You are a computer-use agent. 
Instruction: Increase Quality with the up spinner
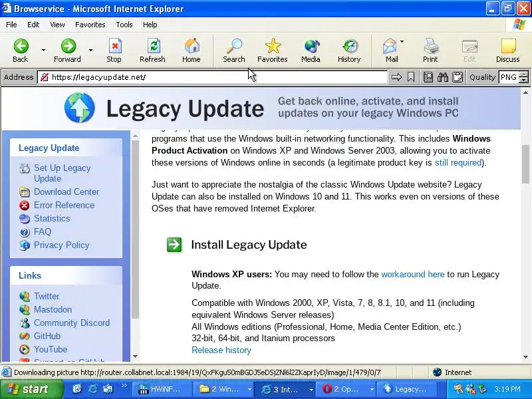tap(525, 74)
